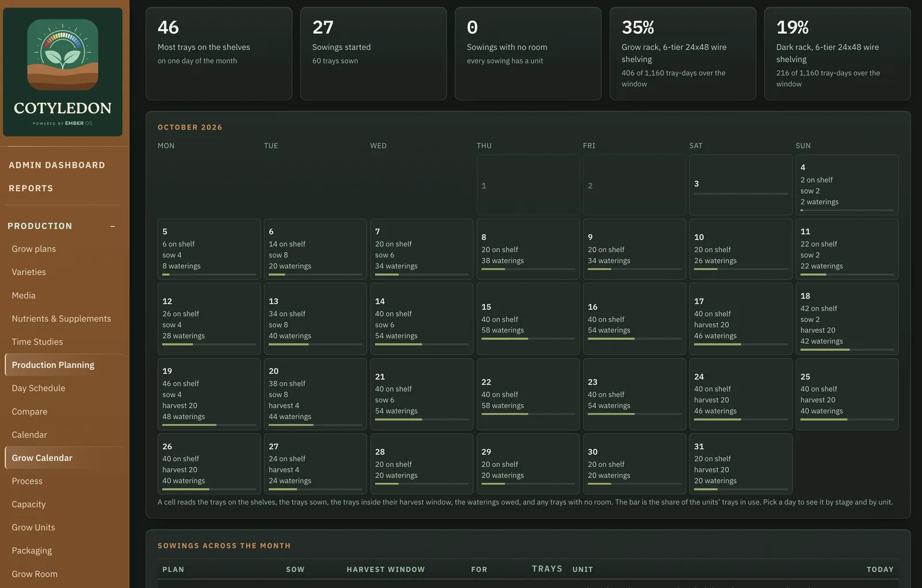Open the Process page
Screen dimensions: 922x588
coord(27,481)
